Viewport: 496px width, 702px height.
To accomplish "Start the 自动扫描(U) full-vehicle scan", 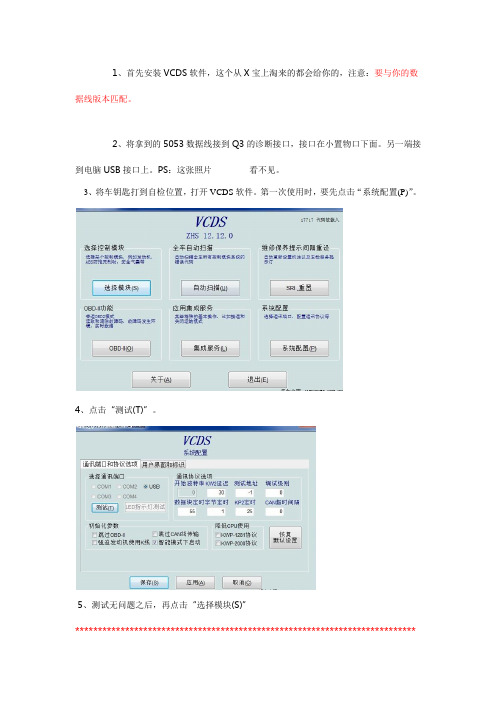I will (x=210, y=288).
